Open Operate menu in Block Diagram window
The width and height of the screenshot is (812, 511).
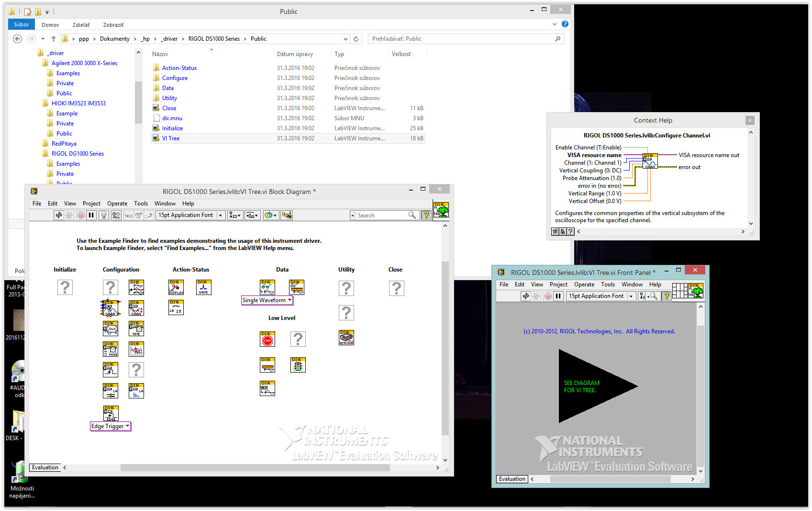117,204
